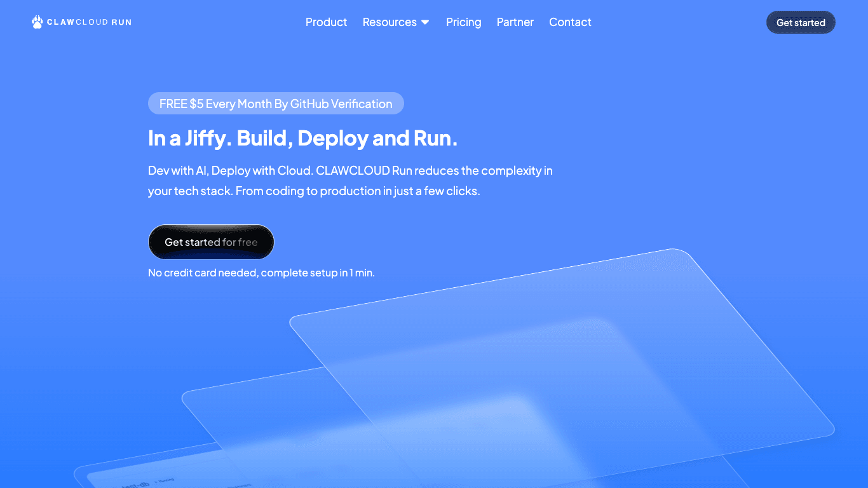Click the Get started for free button

[x=211, y=242]
